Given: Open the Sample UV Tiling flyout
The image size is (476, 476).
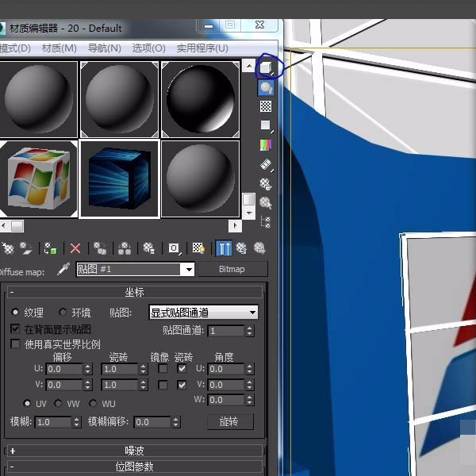Looking at the screenshot, I should click(266, 125).
